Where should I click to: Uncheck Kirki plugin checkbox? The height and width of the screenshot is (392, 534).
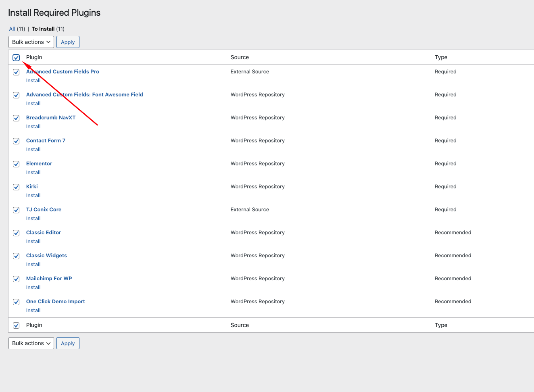tap(16, 187)
